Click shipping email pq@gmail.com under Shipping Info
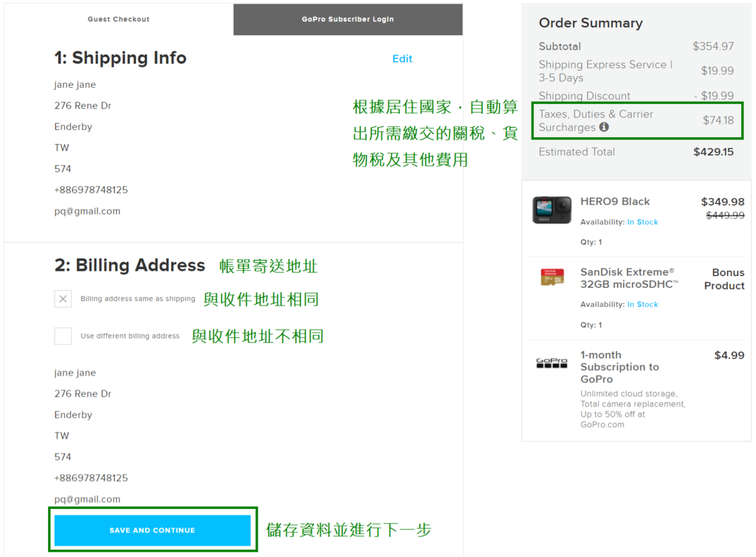The image size is (756, 557). tap(87, 211)
